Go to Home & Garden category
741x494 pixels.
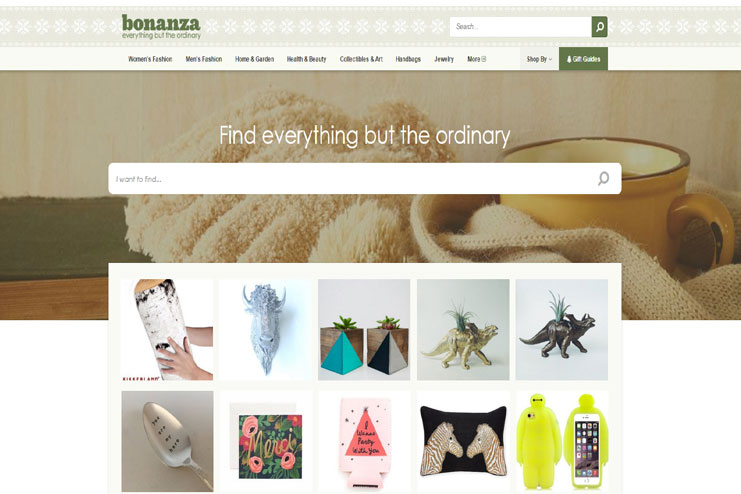[254, 59]
